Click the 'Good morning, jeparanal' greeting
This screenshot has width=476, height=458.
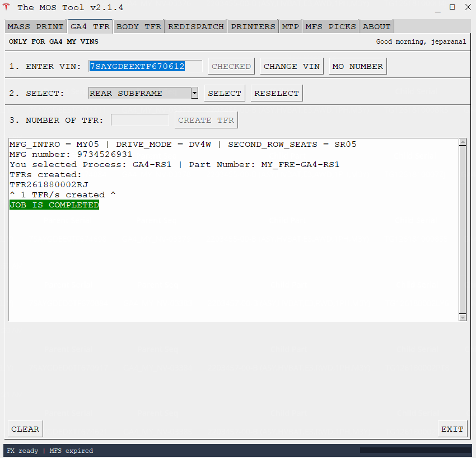(x=421, y=41)
